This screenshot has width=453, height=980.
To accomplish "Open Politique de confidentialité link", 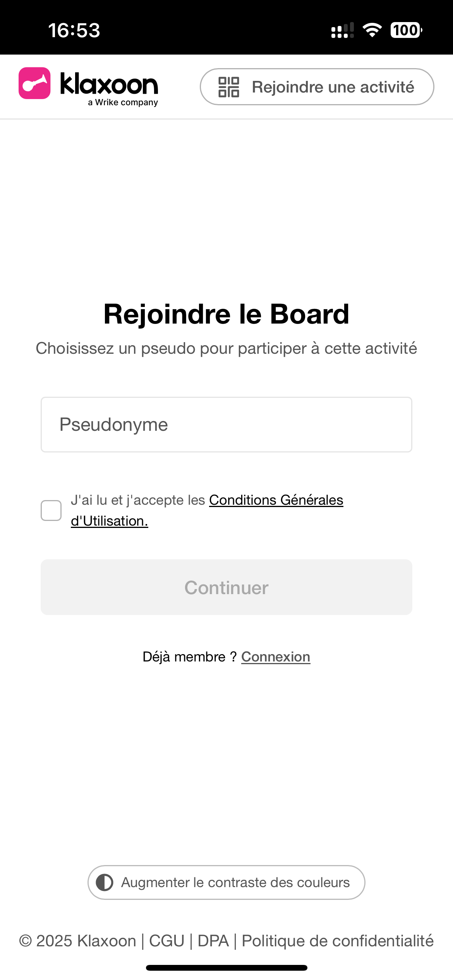I will [x=338, y=941].
